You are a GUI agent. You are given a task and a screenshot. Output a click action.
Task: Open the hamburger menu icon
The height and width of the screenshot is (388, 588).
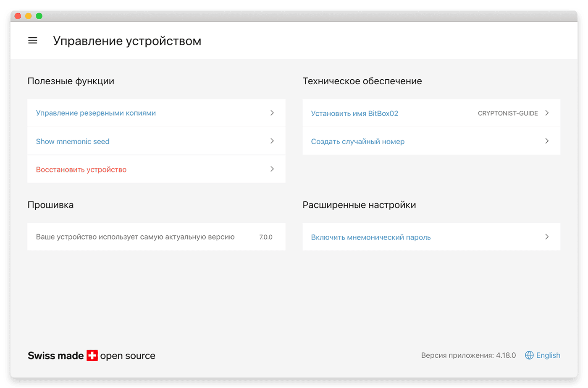(33, 41)
